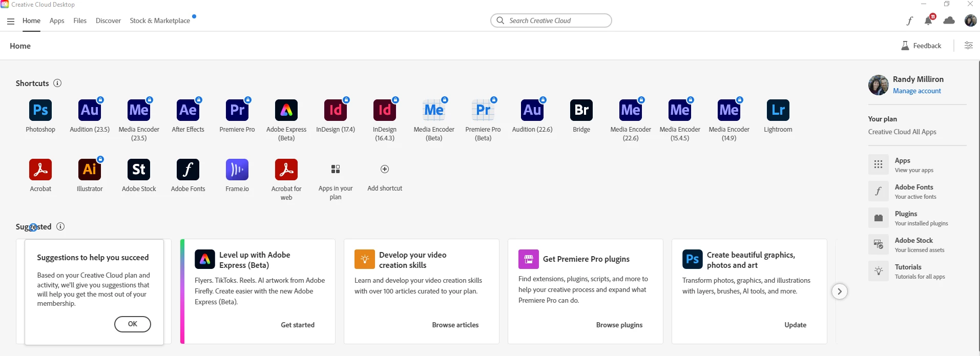Open the Frame.io shortcut
Screen dimensions: 980x356
(x=237, y=170)
